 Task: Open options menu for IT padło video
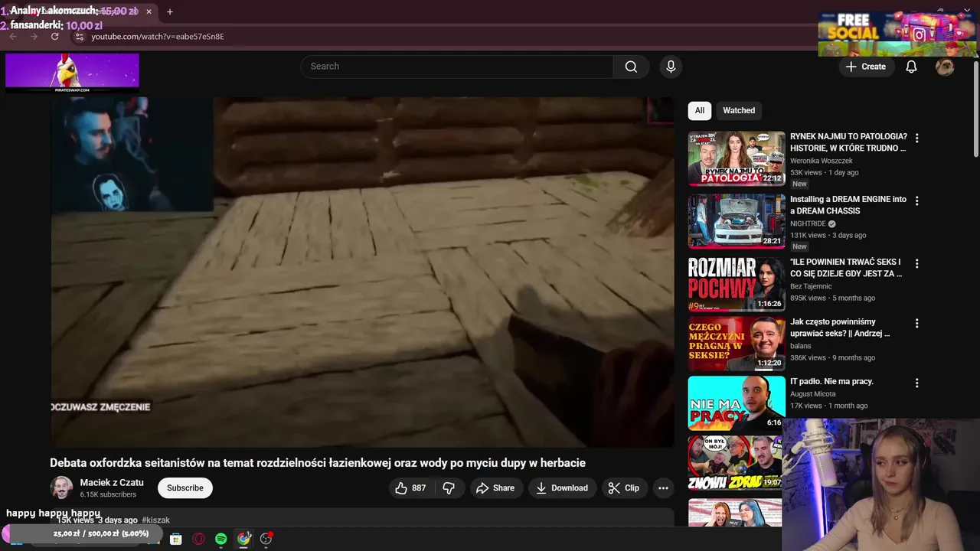coord(916,383)
